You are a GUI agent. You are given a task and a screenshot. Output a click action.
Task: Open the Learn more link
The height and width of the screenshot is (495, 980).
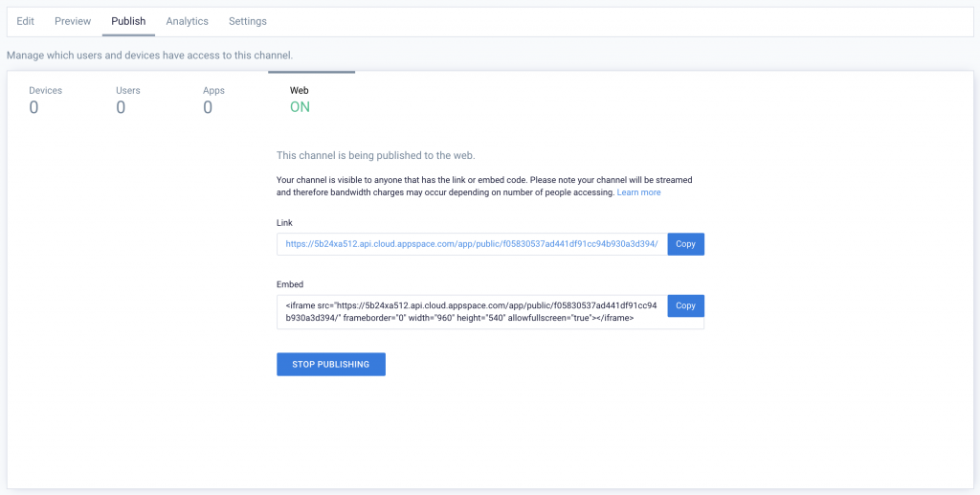point(638,192)
